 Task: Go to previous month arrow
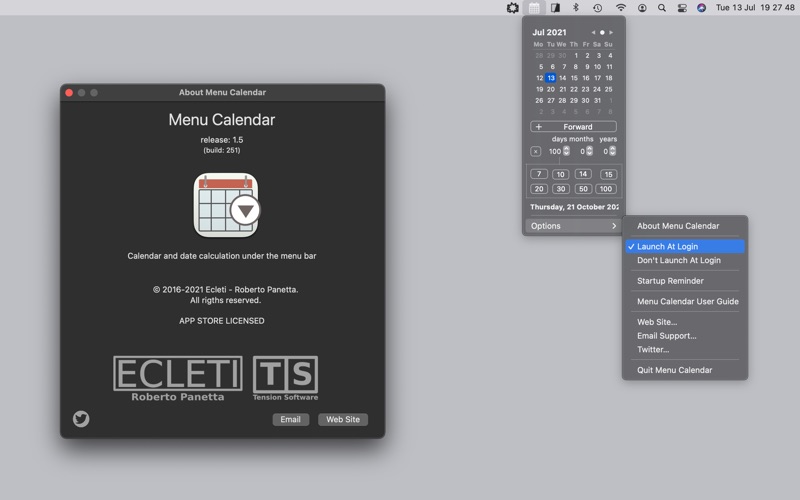(593, 32)
